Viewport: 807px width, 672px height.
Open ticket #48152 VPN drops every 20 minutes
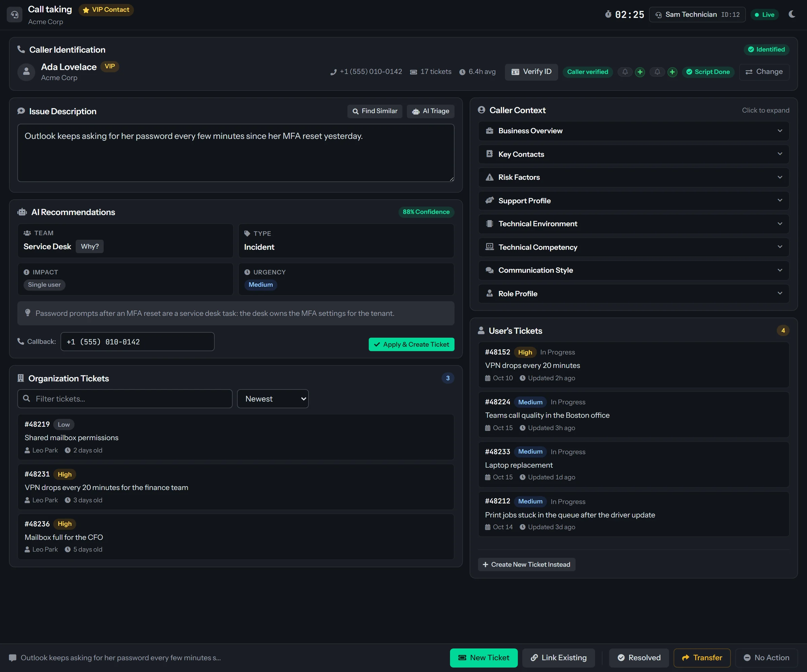point(633,365)
